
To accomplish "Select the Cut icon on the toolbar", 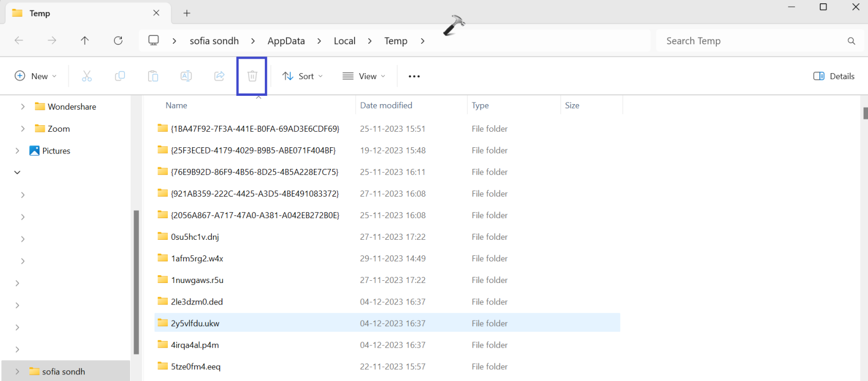I will (86, 76).
